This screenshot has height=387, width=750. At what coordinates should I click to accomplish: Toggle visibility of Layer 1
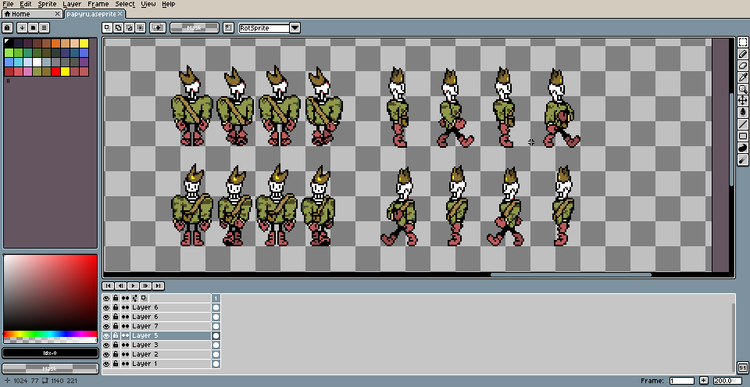point(106,364)
